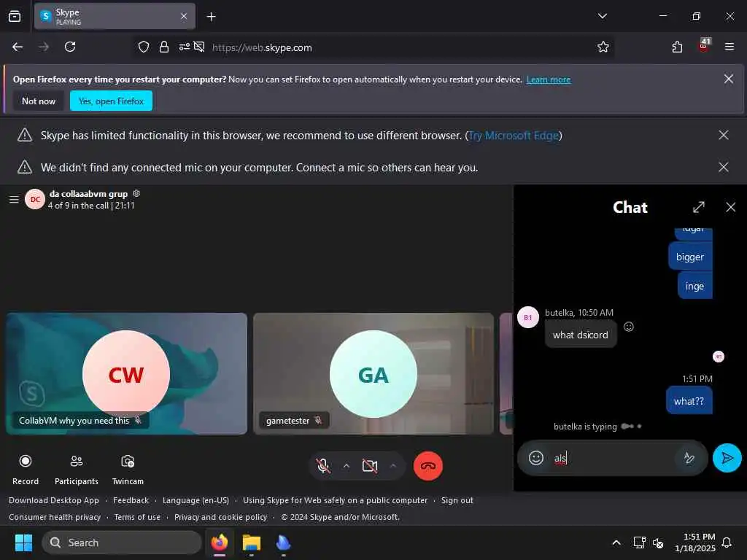The image size is (747, 560).
Task: Expand the Chat panel to full size
Action: point(698,207)
